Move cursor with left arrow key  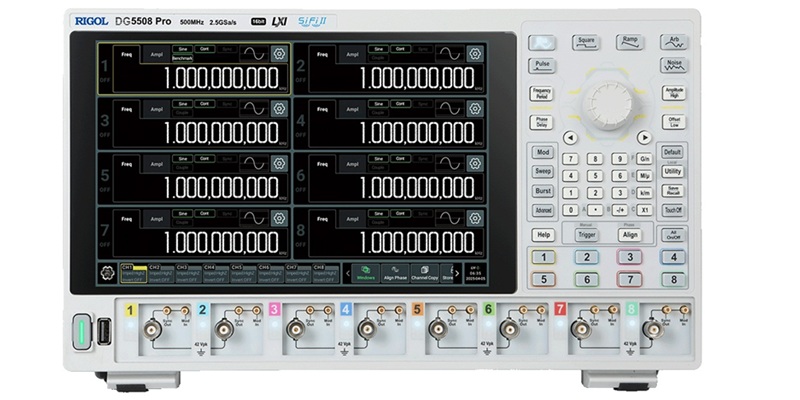click(570, 137)
